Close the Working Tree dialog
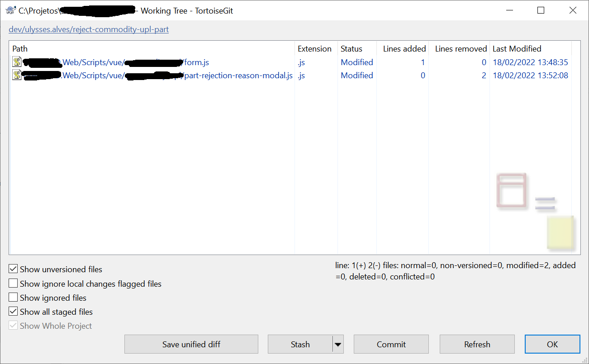Image resolution: width=589 pixels, height=364 pixels. pyautogui.click(x=573, y=10)
